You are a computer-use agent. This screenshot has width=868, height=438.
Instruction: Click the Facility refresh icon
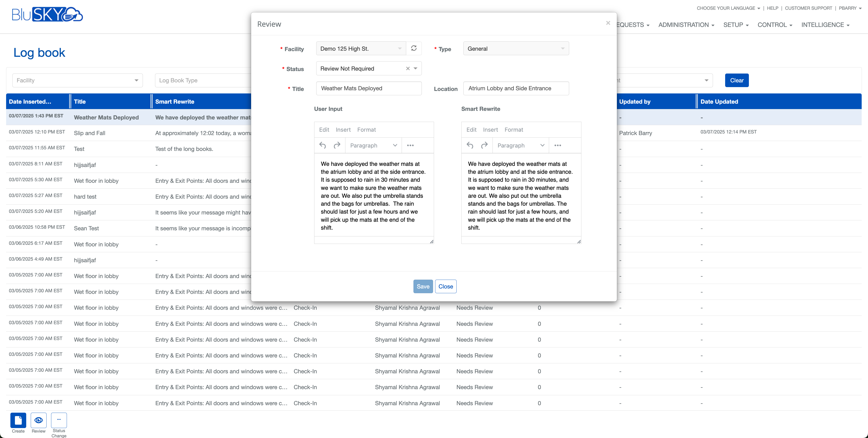click(414, 48)
